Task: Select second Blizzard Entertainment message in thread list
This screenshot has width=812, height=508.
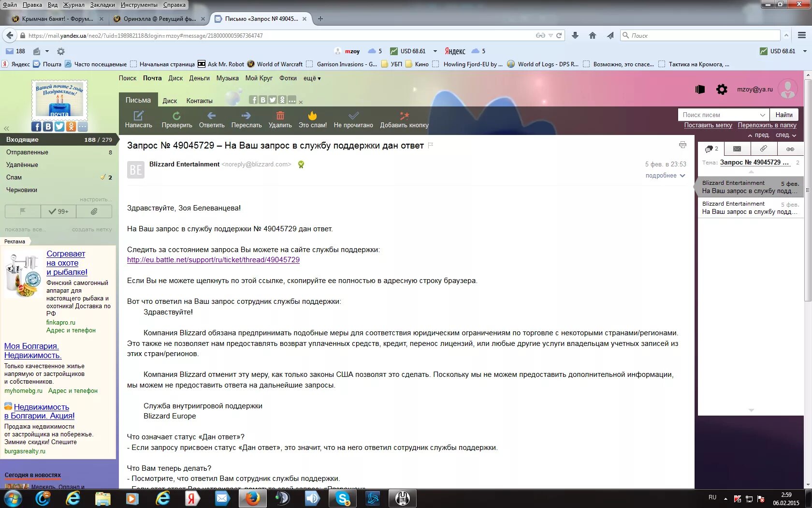Action: (751, 208)
